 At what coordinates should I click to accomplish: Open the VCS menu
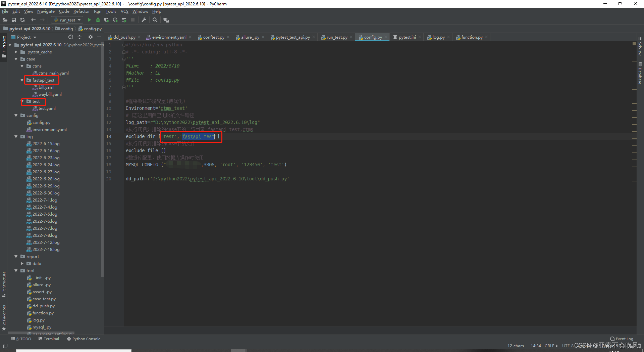pyautogui.click(x=124, y=11)
